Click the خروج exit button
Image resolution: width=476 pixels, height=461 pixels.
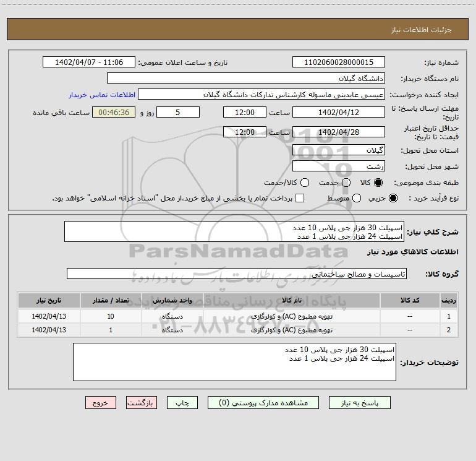coord(101,403)
